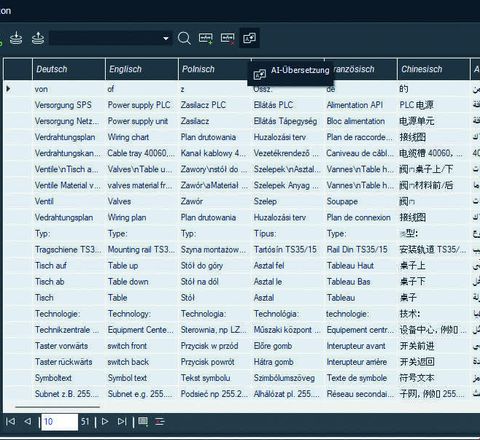Click the horizontal scrollbar under the table
This screenshot has width=480, height=440.
coord(57,407)
